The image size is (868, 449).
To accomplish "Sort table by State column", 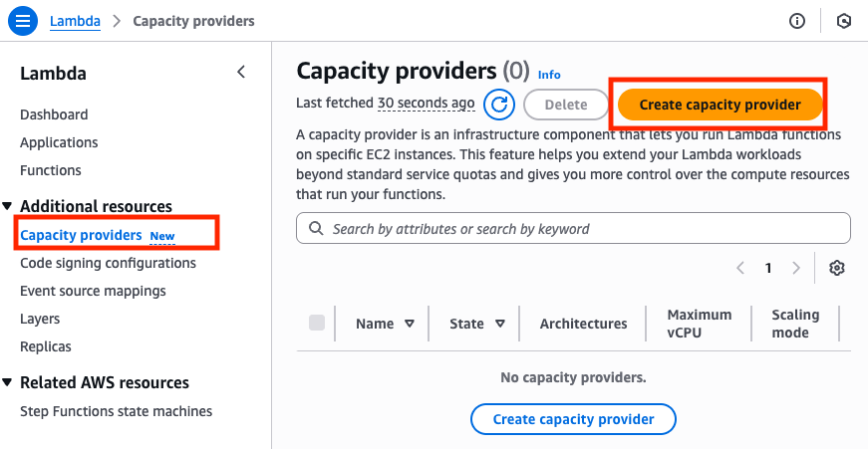I will click(x=499, y=324).
